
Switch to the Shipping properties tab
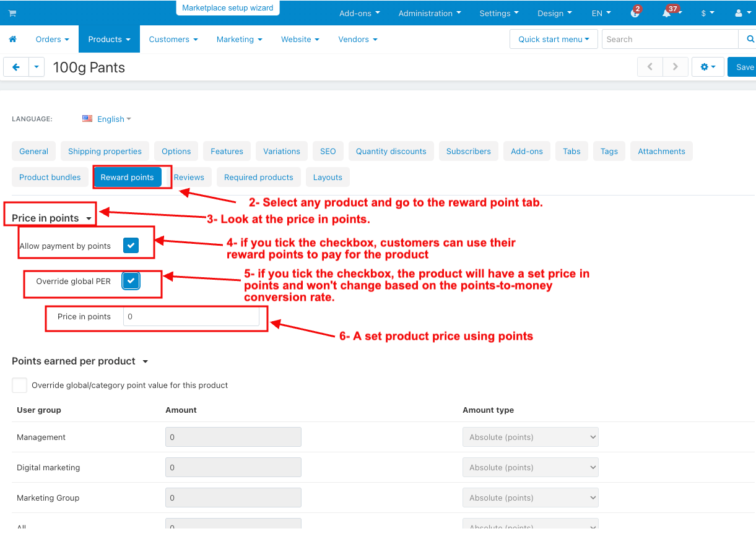[105, 151]
